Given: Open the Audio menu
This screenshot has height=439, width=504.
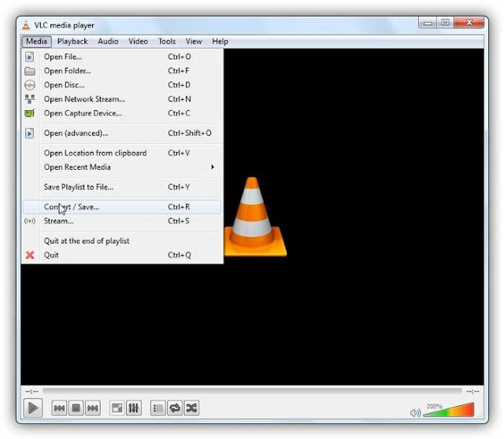Looking at the screenshot, I should [108, 42].
